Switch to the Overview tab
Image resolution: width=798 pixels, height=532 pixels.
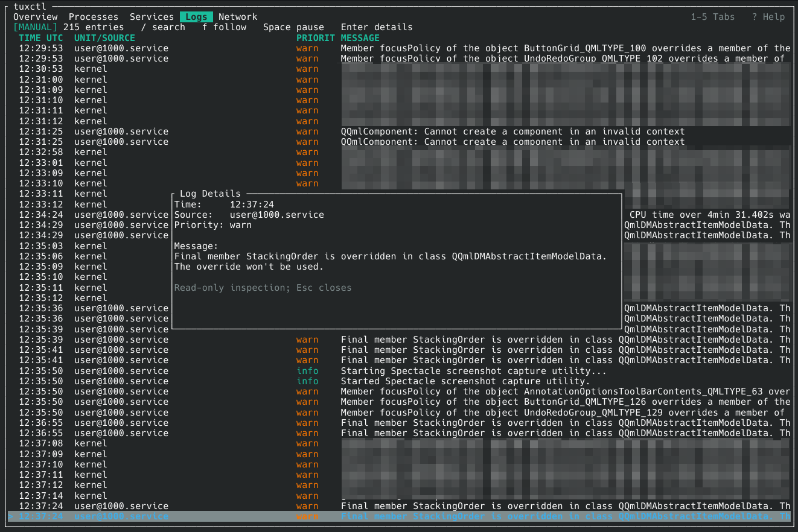click(x=36, y=17)
